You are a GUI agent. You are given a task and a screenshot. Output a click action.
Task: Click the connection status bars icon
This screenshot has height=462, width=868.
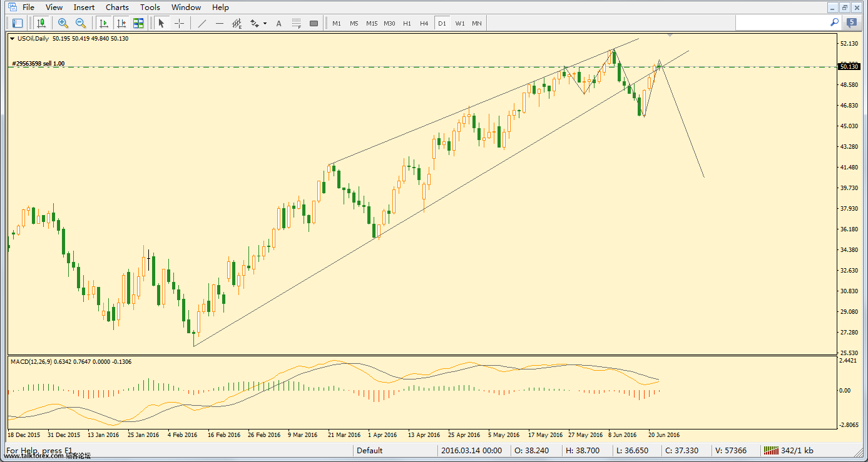(x=771, y=450)
